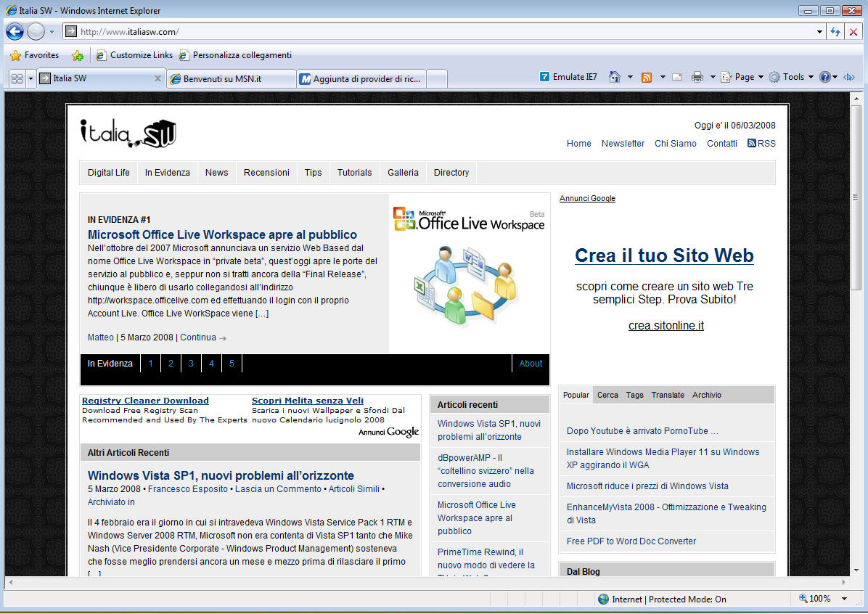Open the Chi Siamo page link
This screenshot has width=868, height=614.
tap(676, 144)
